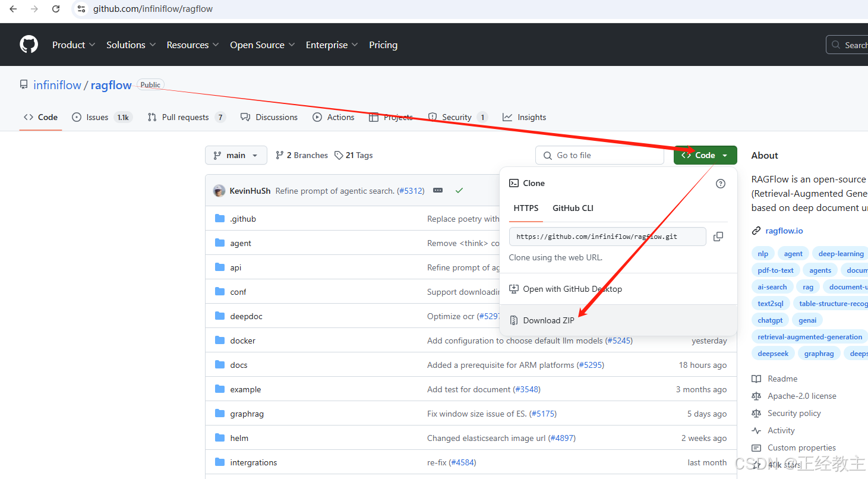
Task: Open the main branch selector dropdown
Action: (x=236, y=155)
